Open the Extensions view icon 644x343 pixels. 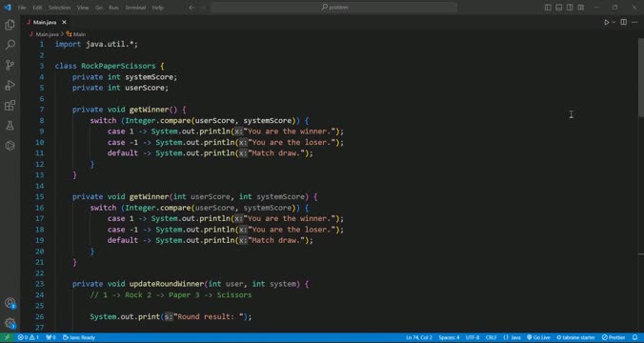[10, 105]
